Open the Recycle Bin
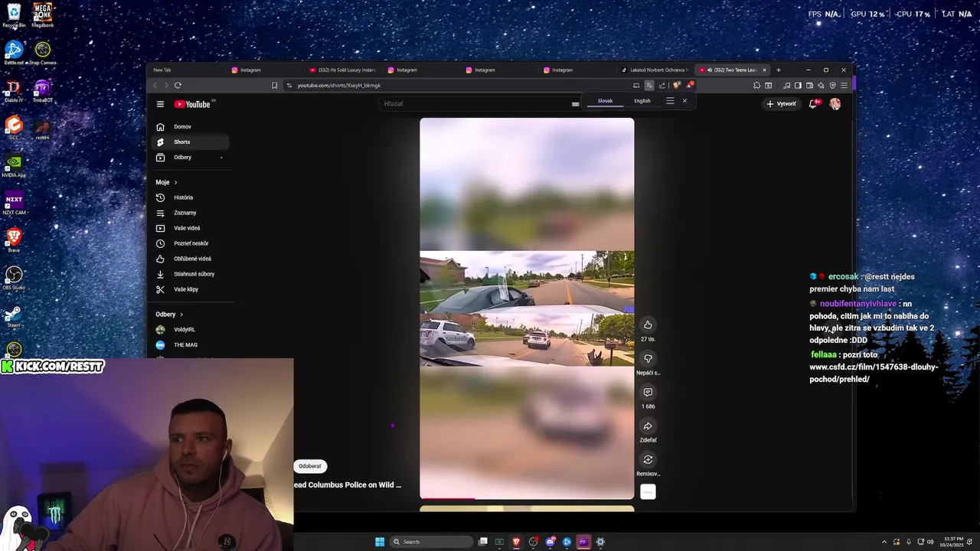The width and height of the screenshot is (980, 551). [14, 15]
